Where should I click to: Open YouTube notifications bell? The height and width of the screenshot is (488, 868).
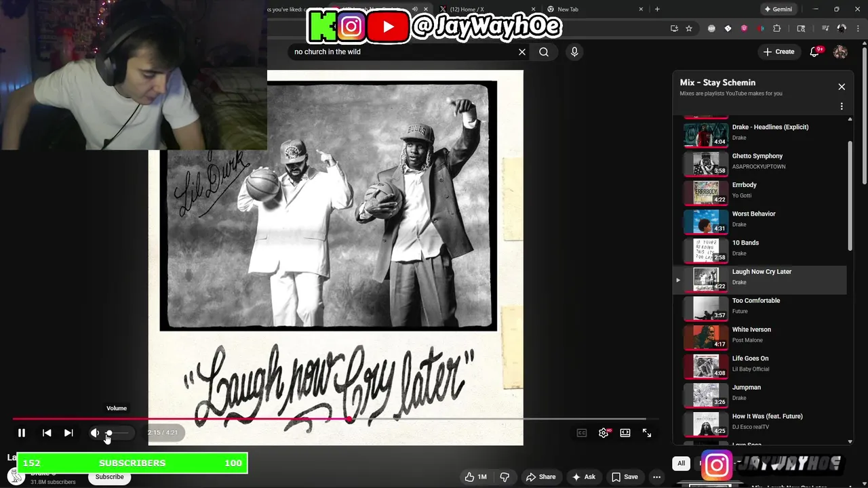coord(815,52)
